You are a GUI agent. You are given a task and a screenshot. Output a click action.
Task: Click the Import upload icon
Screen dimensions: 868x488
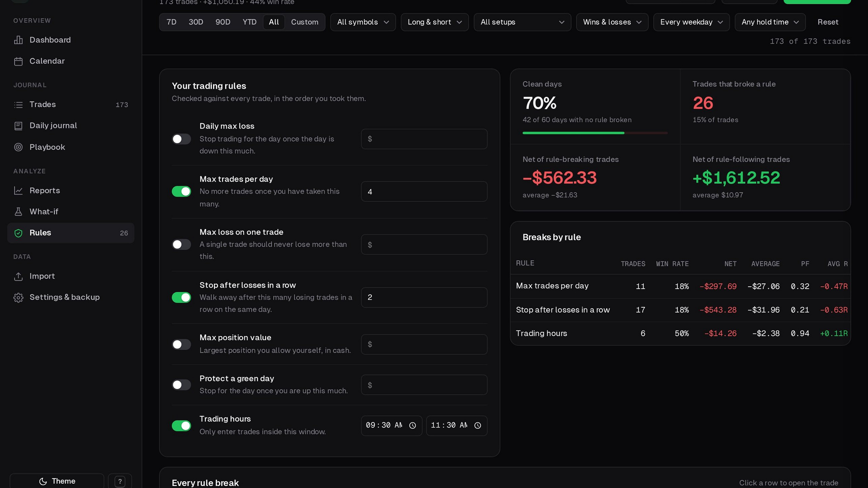(18, 276)
